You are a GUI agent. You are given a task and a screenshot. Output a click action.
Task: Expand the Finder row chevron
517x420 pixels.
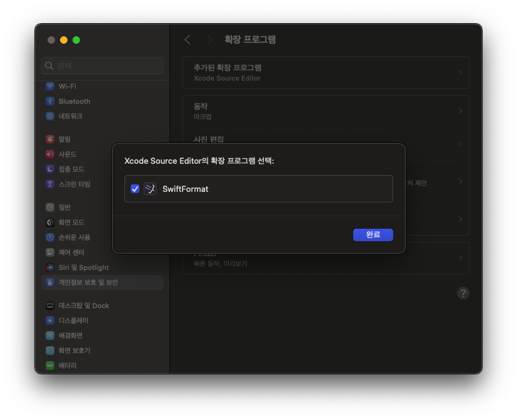(x=460, y=257)
